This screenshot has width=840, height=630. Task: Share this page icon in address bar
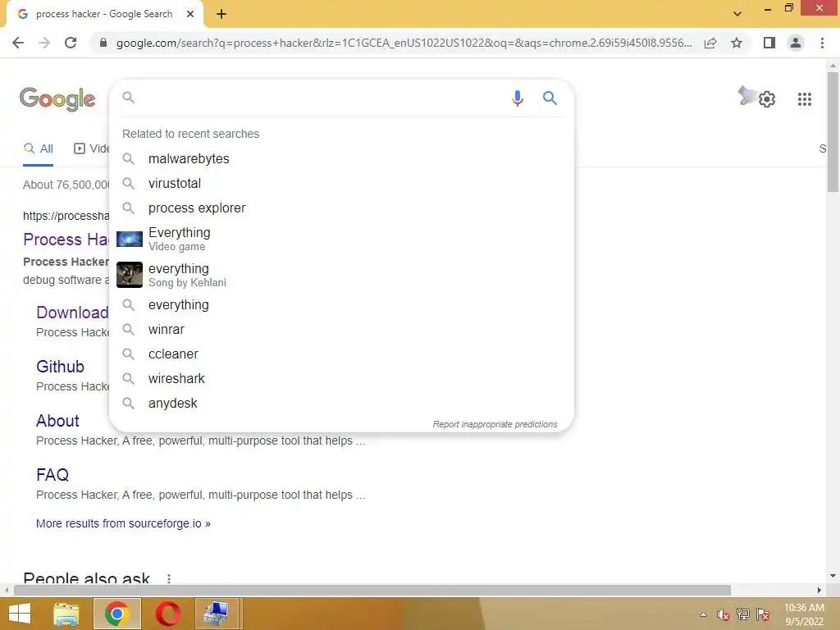(710, 43)
